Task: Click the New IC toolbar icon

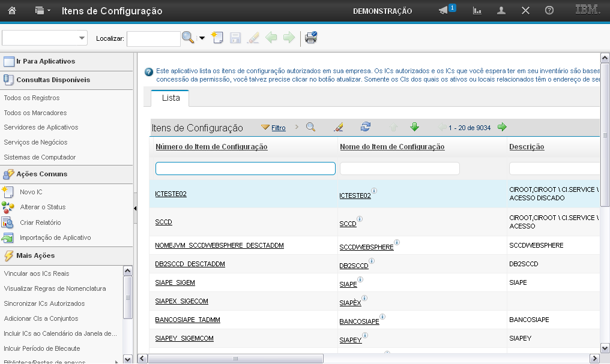Action: click(217, 38)
